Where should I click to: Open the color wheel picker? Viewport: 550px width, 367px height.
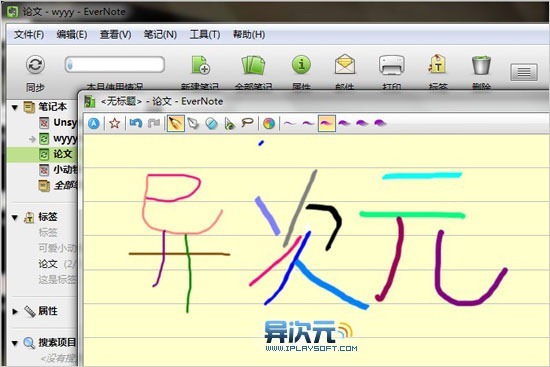point(269,124)
